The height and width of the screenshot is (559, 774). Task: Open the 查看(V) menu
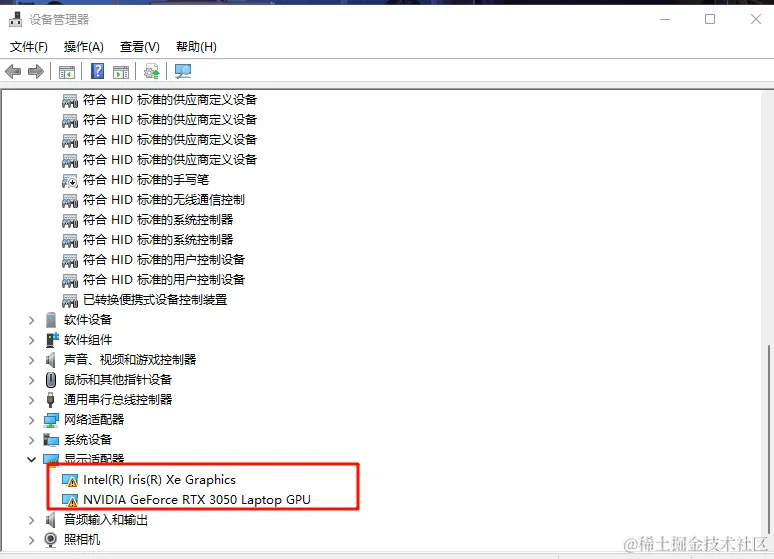tap(140, 47)
